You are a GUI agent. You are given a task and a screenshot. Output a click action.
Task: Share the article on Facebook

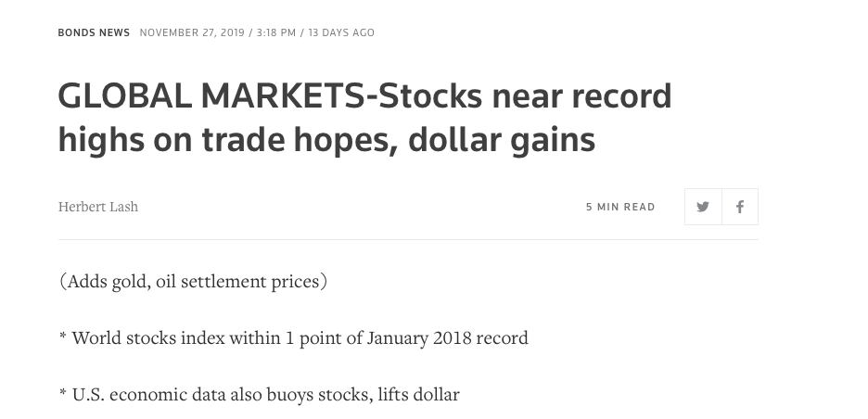pos(740,207)
